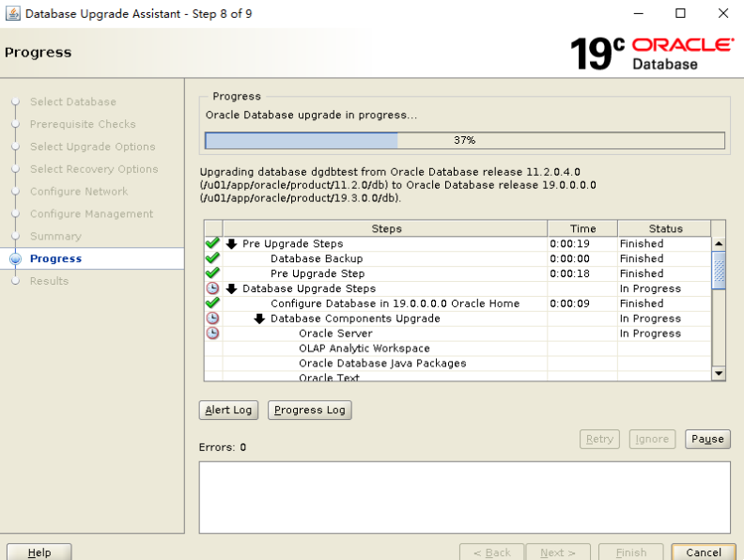Click the Java app icon in title bar
Screen dimensions: 744x560
point(13,13)
